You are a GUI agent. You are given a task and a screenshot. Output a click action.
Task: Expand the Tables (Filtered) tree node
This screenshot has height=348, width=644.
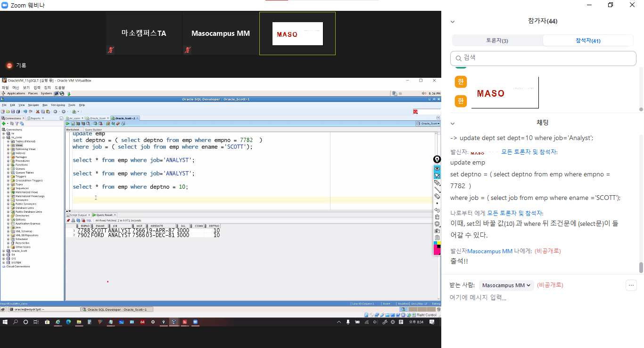(8, 141)
